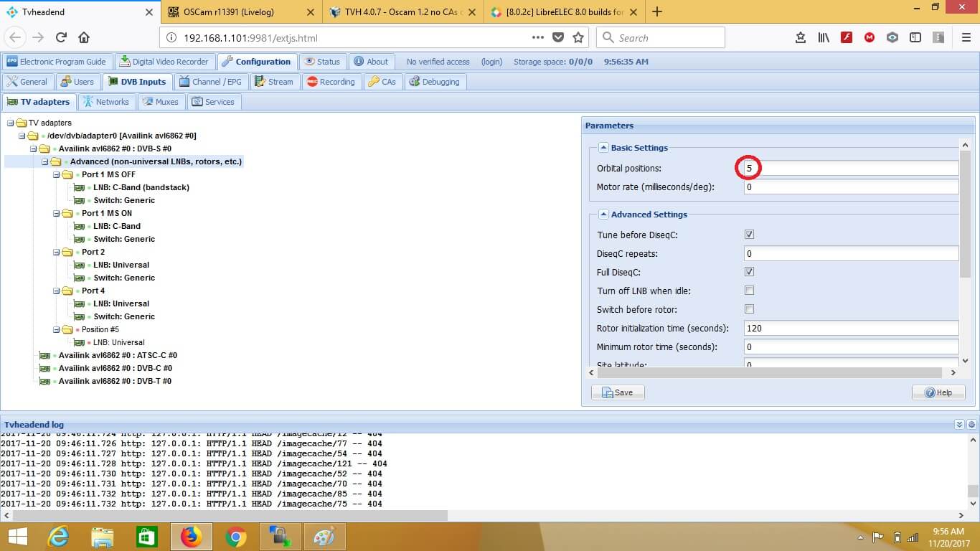Click the Orbital positions input field

(850, 169)
